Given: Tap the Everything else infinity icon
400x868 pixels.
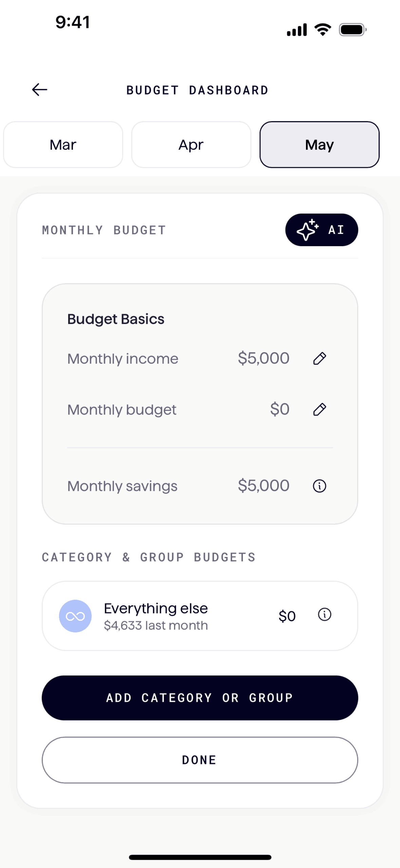Looking at the screenshot, I should (75, 616).
